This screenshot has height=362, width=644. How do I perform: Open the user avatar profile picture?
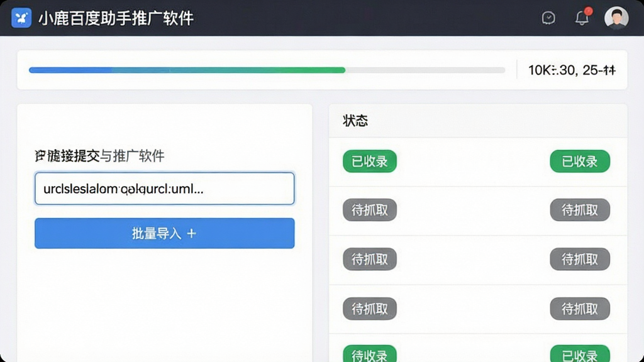(x=616, y=18)
